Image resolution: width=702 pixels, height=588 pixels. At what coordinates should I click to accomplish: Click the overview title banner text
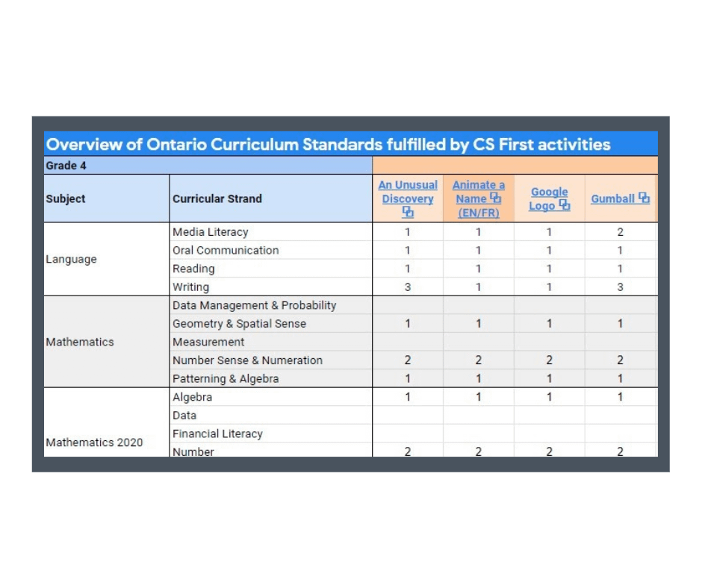(x=328, y=145)
